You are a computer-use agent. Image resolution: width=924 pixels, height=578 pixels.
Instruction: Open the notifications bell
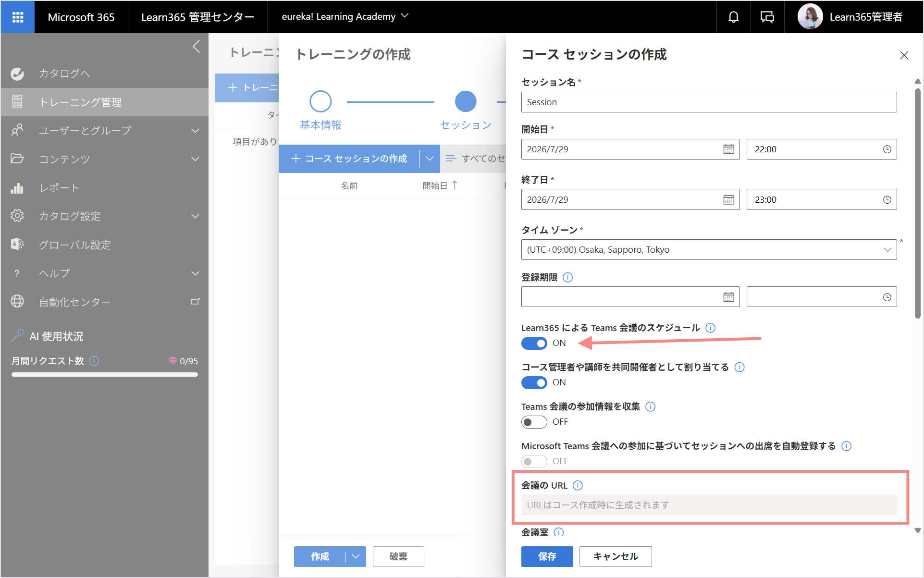click(x=733, y=17)
